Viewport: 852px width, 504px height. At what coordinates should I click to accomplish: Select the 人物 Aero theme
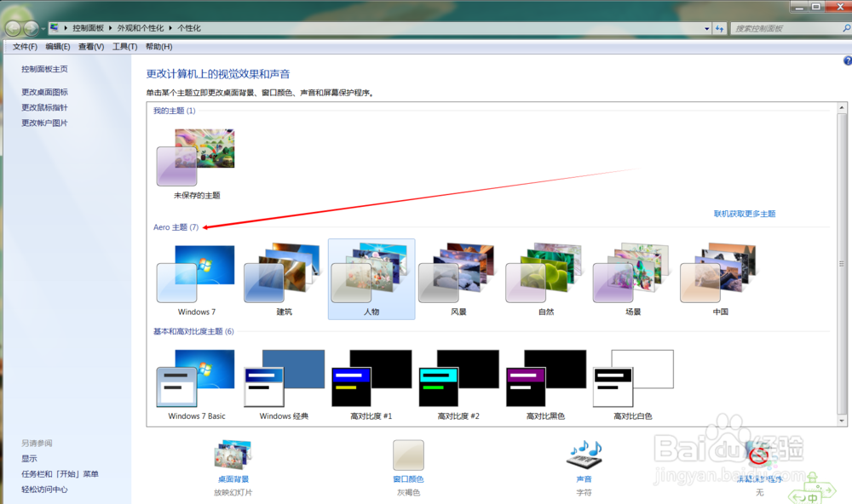[371, 278]
